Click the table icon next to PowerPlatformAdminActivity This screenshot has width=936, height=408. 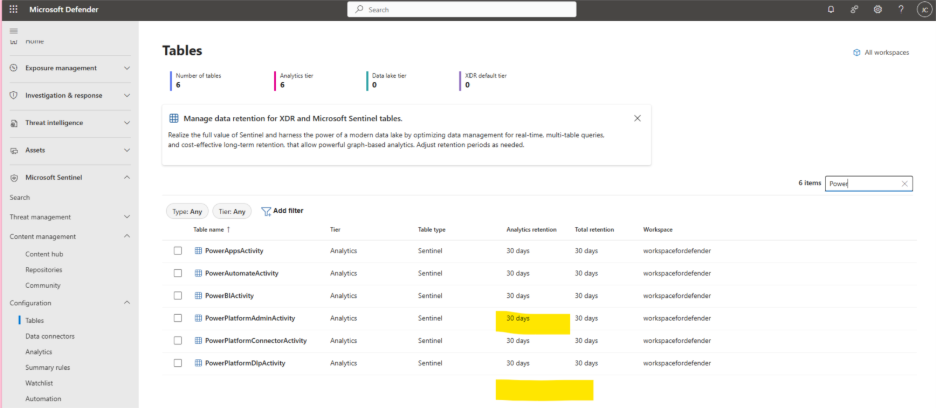199,318
